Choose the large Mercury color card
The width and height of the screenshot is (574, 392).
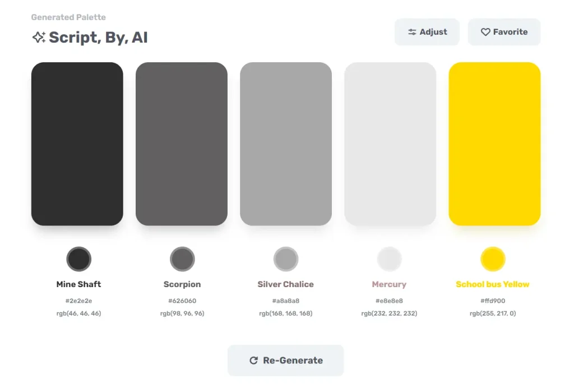pyautogui.click(x=390, y=144)
